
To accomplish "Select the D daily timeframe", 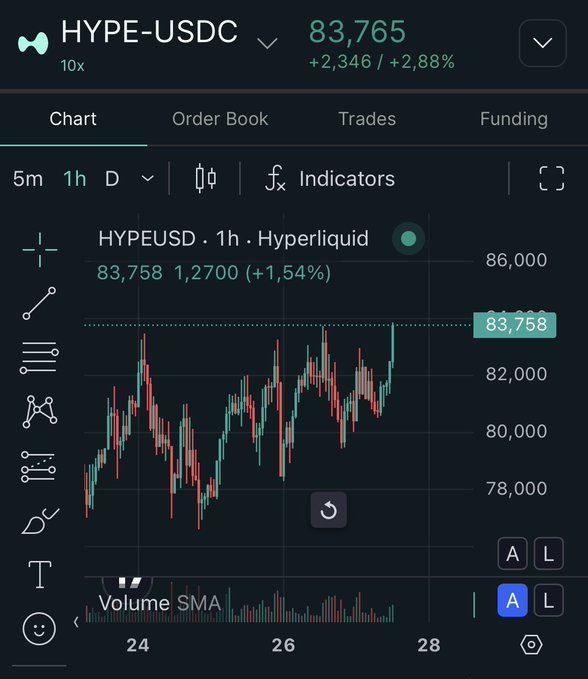I will (x=112, y=178).
